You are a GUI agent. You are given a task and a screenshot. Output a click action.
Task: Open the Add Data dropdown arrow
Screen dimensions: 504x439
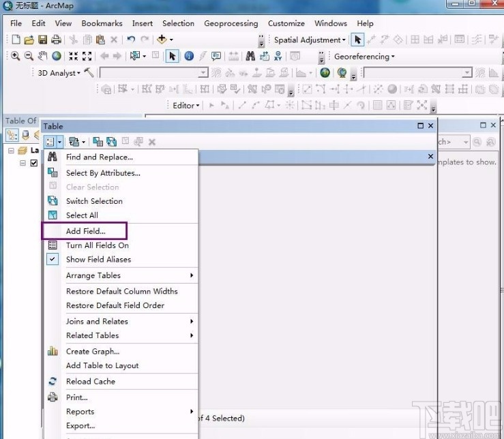pos(171,40)
